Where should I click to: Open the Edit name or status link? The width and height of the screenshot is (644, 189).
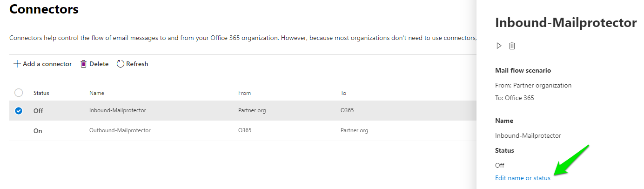point(523,178)
